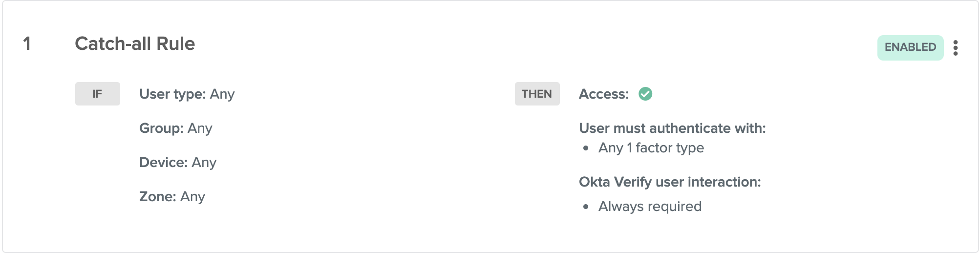Click the rule priority number 1
The height and width of the screenshot is (253, 980).
pos(27,44)
